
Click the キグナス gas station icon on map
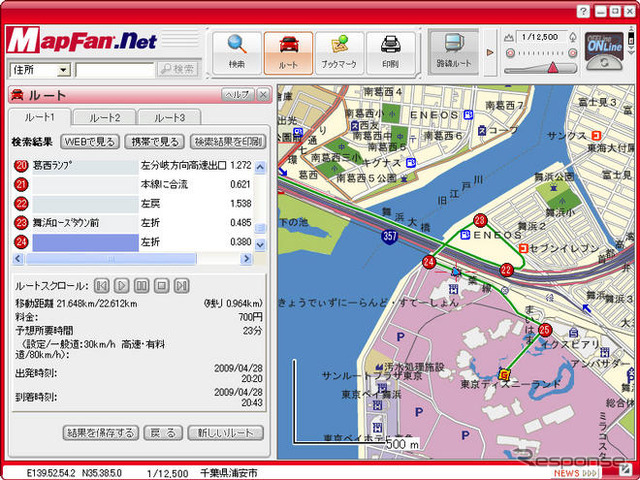[x=411, y=163]
